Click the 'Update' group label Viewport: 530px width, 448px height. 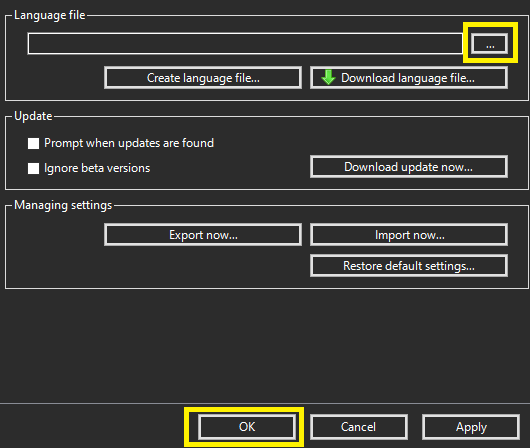[33, 116]
